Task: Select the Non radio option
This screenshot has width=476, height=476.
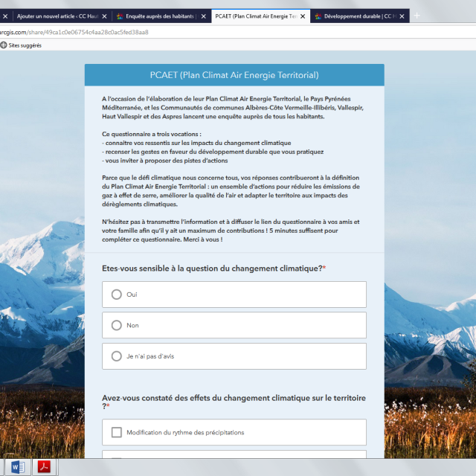Action: click(x=116, y=325)
